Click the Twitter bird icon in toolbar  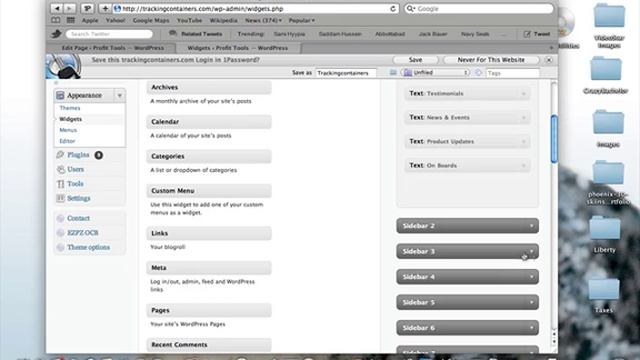click(57, 34)
